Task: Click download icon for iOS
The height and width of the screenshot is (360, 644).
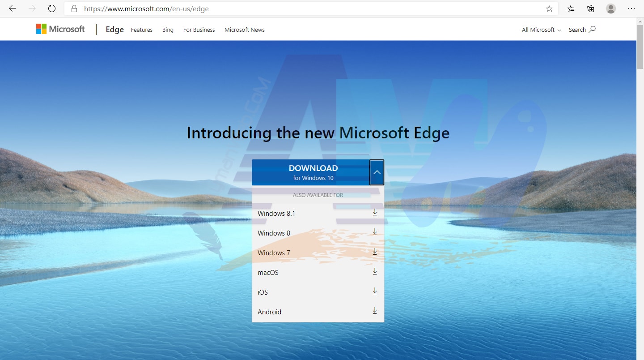Action: click(375, 291)
